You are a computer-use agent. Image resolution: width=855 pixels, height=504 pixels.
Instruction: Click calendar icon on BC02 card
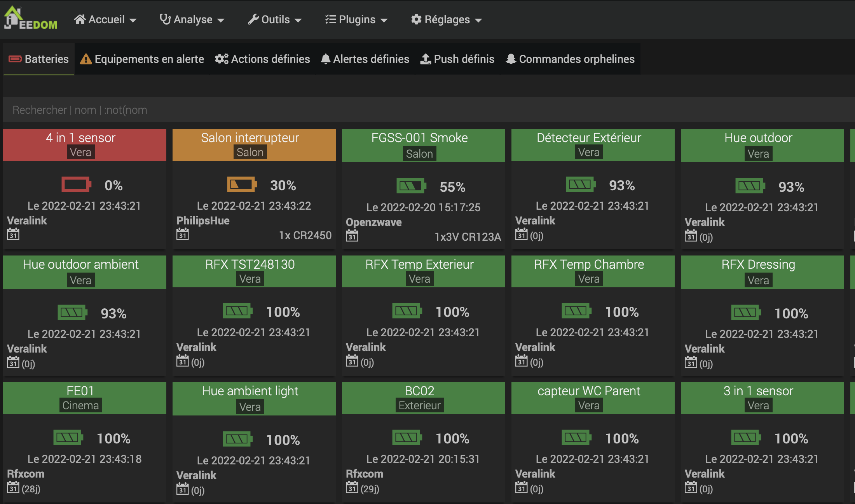352,487
